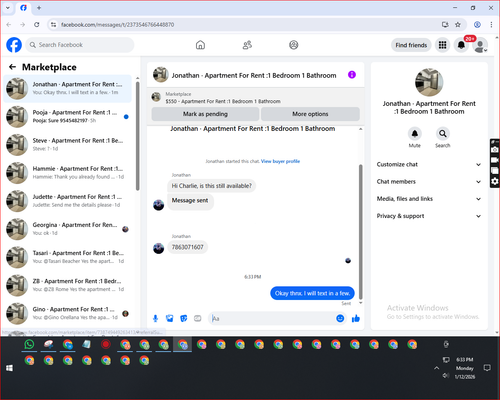Bookmark this page with star icon
This screenshot has height=400, width=500.
458,24
